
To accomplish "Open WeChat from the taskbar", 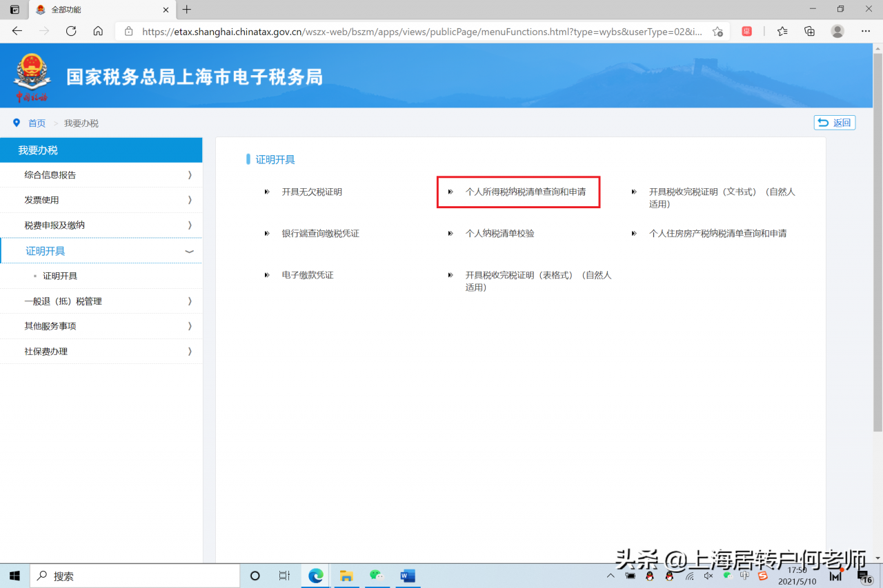I will click(x=377, y=576).
